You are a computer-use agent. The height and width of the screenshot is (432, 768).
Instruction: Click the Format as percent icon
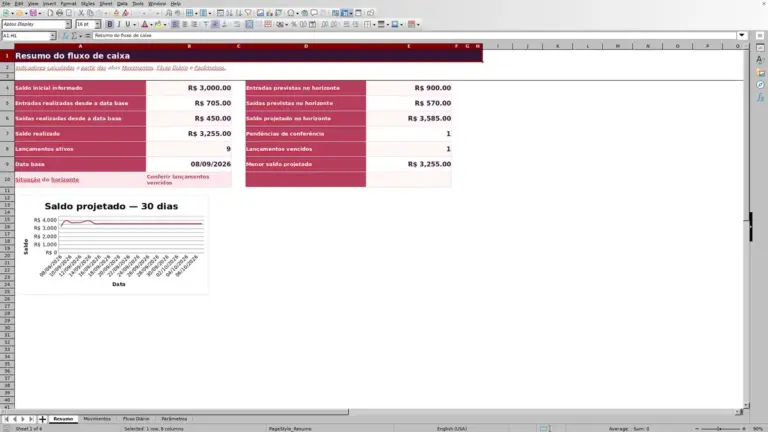click(294, 24)
